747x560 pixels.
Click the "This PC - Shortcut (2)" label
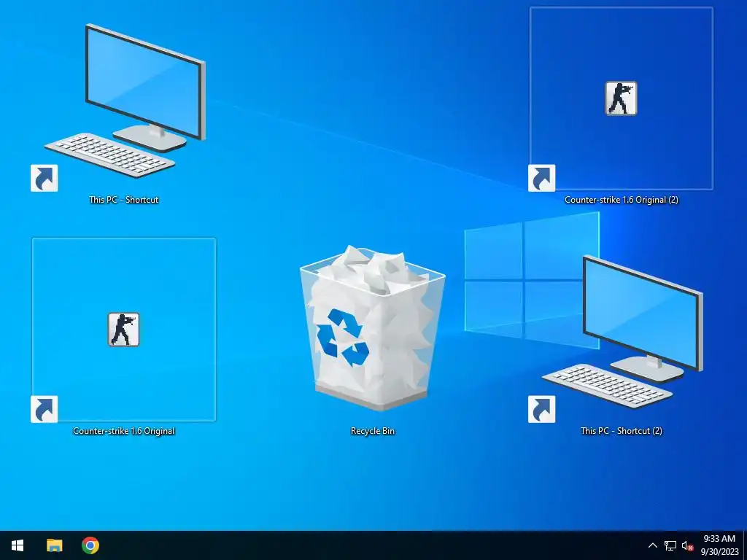pos(622,431)
